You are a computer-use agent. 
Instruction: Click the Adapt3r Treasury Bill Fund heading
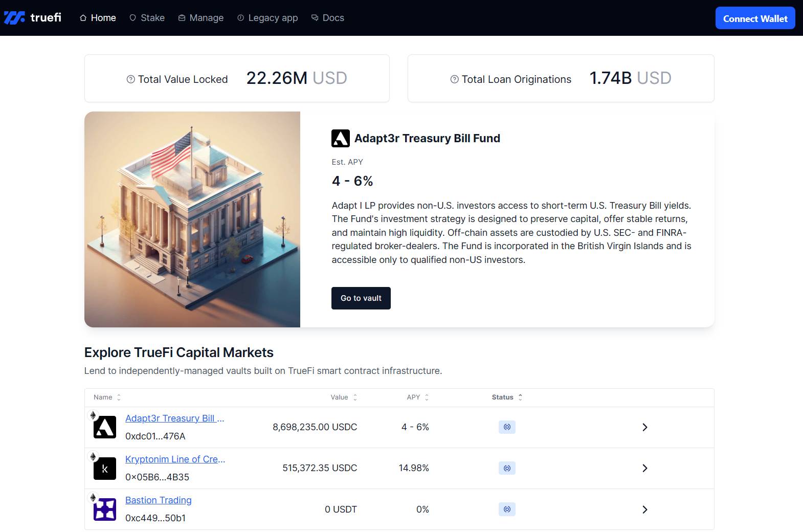pyautogui.click(x=427, y=138)
